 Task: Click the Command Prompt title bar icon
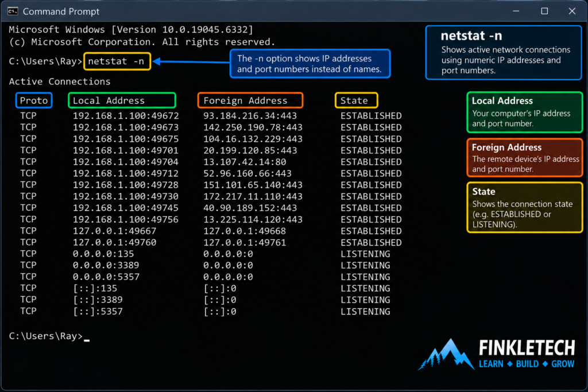(13, 11)
